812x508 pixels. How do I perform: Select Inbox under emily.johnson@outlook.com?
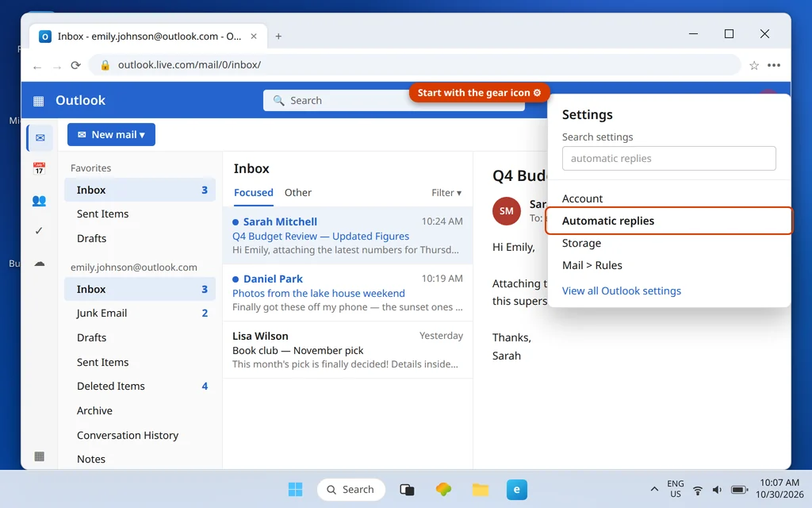pyautogui.click(x=140, y=289)
